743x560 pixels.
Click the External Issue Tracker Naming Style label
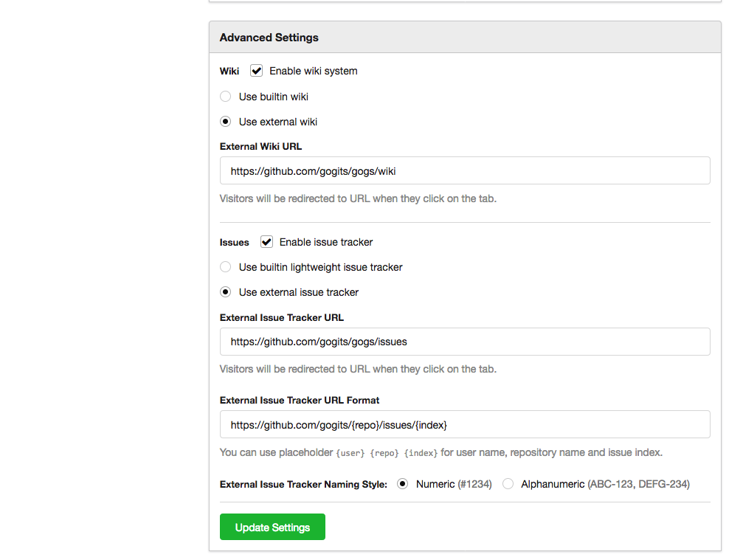point(303,485)
